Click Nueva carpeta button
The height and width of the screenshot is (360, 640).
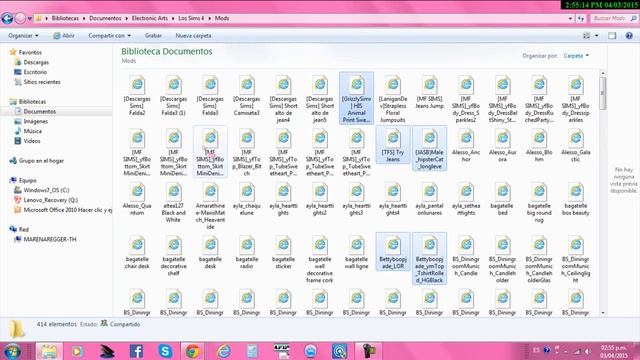(x=193, y=36)
